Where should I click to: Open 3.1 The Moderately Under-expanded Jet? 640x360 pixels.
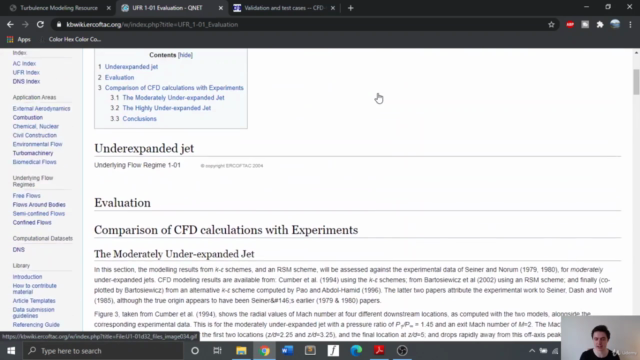click(x=173, y=98)
